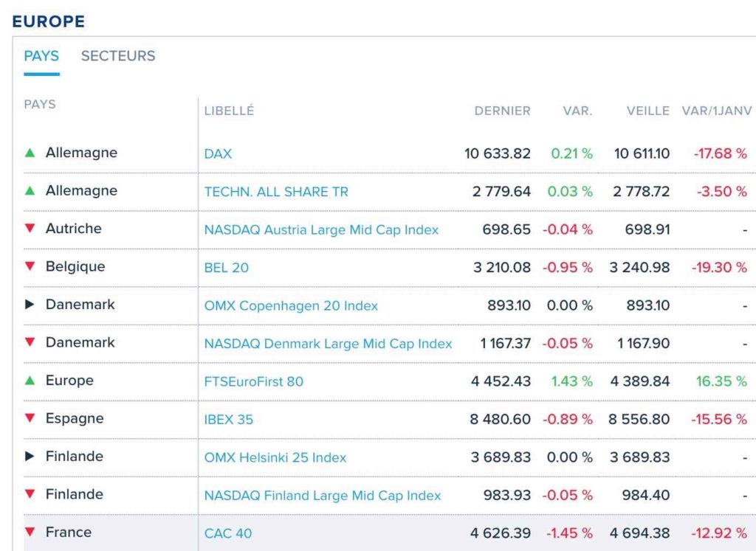Select the Europe country cell
This screenshot has height=551, width=756.
coord(69,381)
